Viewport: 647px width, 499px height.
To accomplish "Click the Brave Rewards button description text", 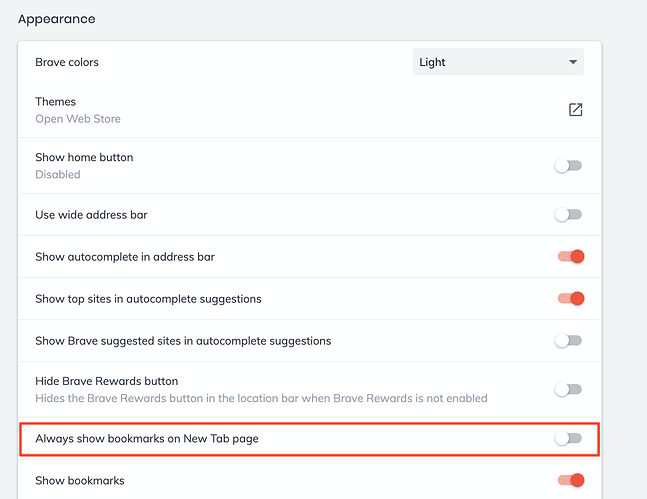I will pos(261,398).
